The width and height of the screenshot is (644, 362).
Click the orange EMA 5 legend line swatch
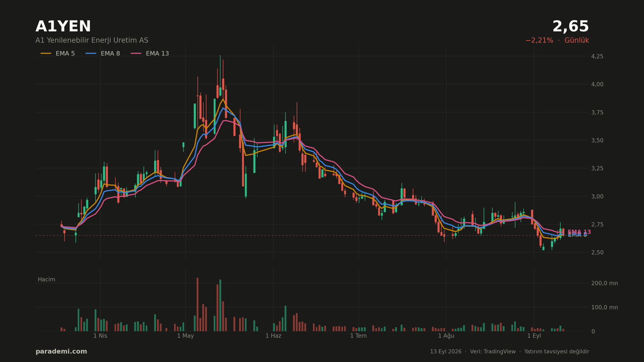pos(46,53)
